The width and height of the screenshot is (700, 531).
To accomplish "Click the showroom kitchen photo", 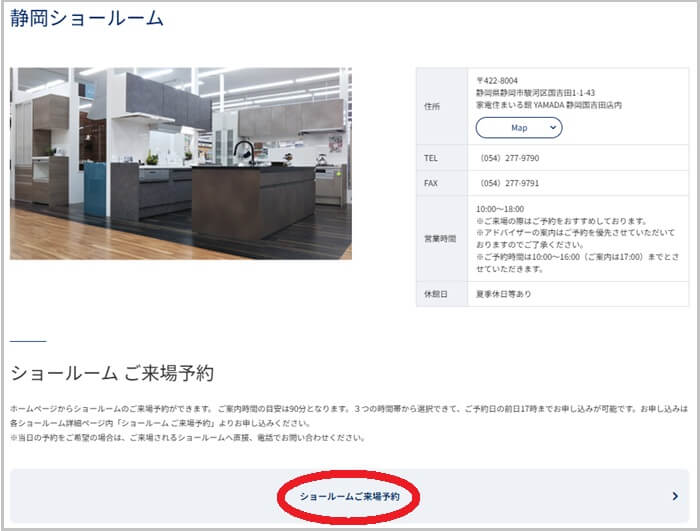I will (x=181, y=163).
